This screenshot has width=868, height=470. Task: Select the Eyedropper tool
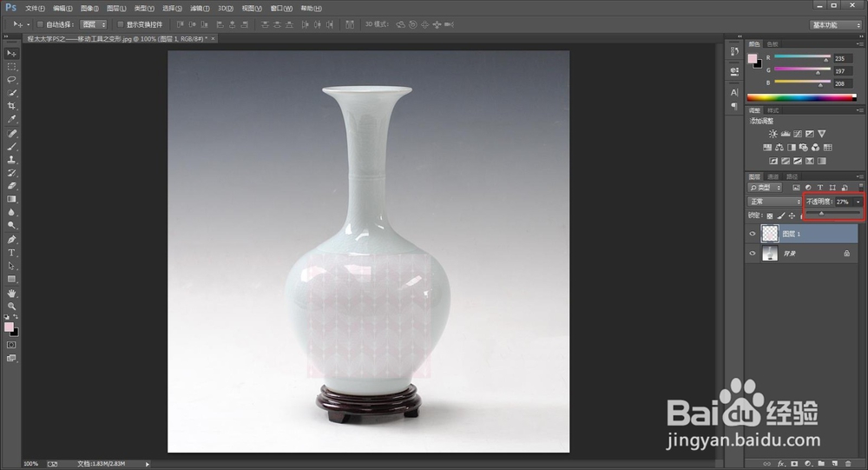pos(11,119)
